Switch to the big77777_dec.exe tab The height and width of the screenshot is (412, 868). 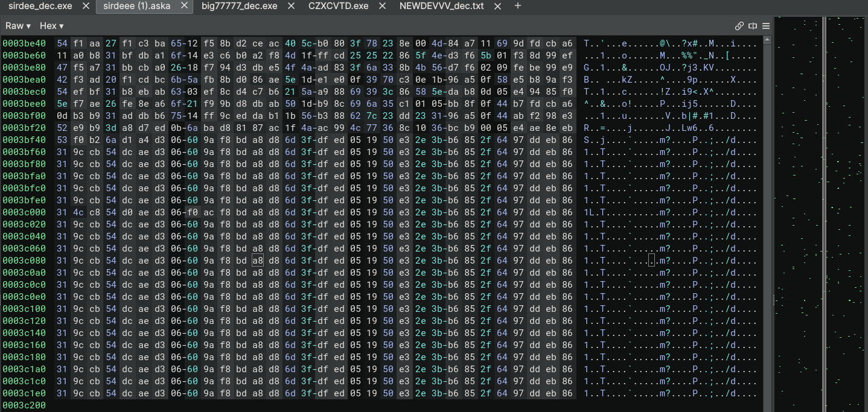[239, 6]
